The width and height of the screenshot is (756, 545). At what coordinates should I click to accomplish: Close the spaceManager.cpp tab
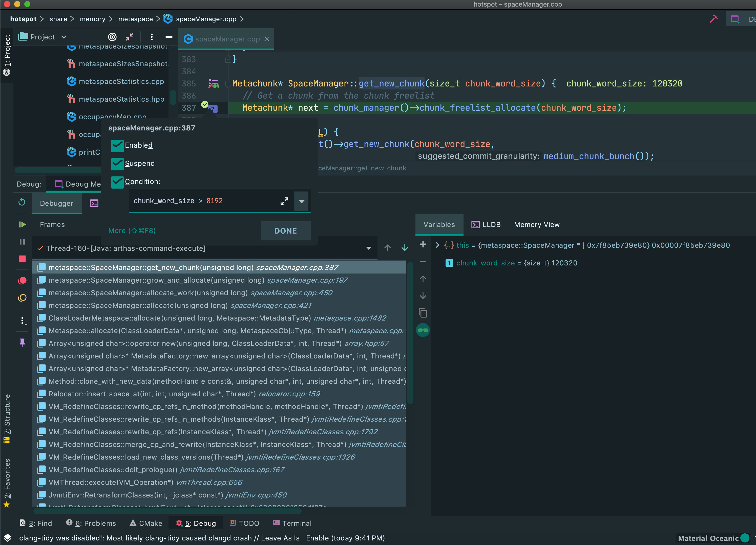point(267,39)
